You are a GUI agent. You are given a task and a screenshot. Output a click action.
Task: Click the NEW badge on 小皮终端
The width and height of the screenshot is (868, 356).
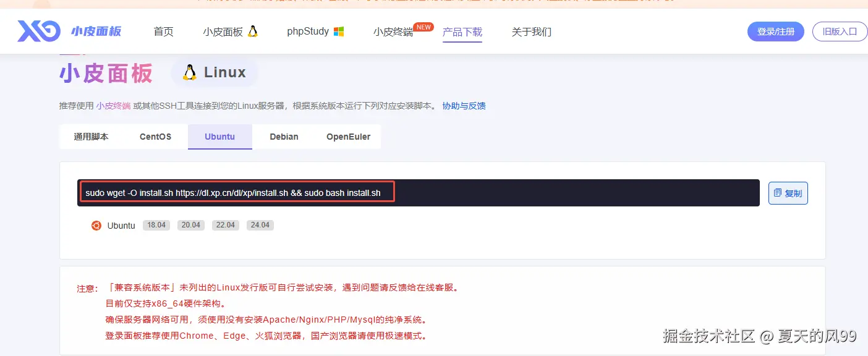point(423,27)
